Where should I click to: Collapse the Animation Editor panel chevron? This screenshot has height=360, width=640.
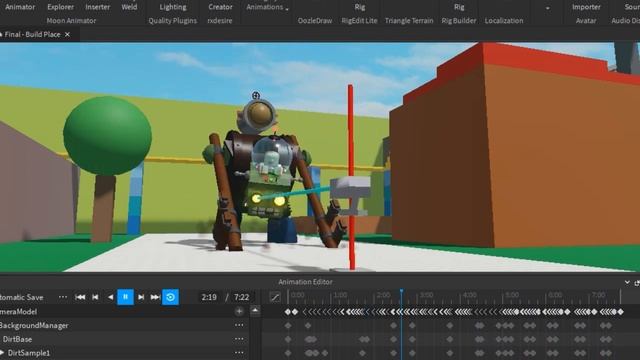click(627, 282)
